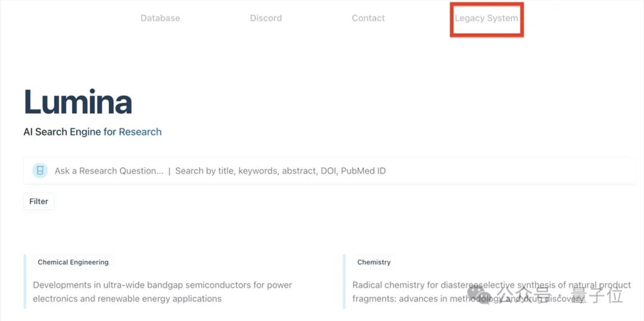The width and height of the screenshot is (644, 321).
Task: Focus the Ask a Research Question field
Action: coord(109,170)
